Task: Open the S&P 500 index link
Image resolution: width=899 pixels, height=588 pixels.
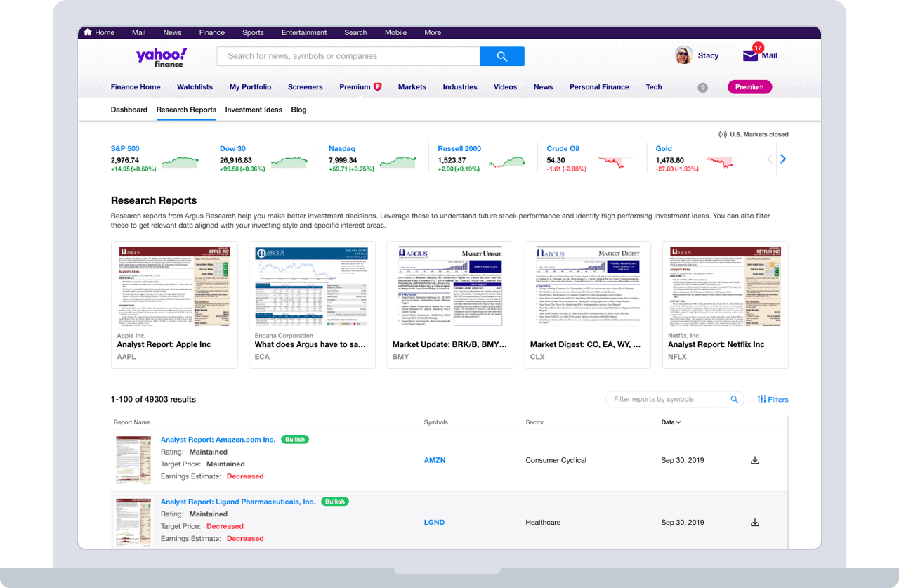Action: pos(125,149)
